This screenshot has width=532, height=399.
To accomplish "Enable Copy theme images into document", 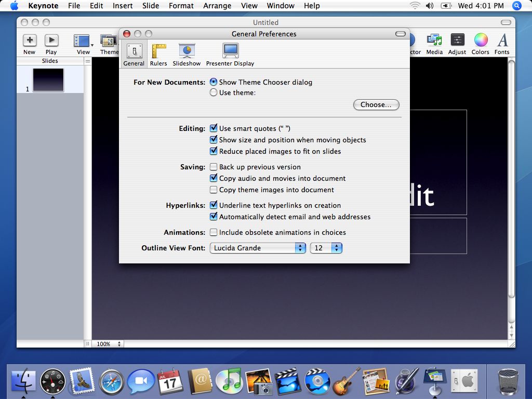I will click(214, 189).
